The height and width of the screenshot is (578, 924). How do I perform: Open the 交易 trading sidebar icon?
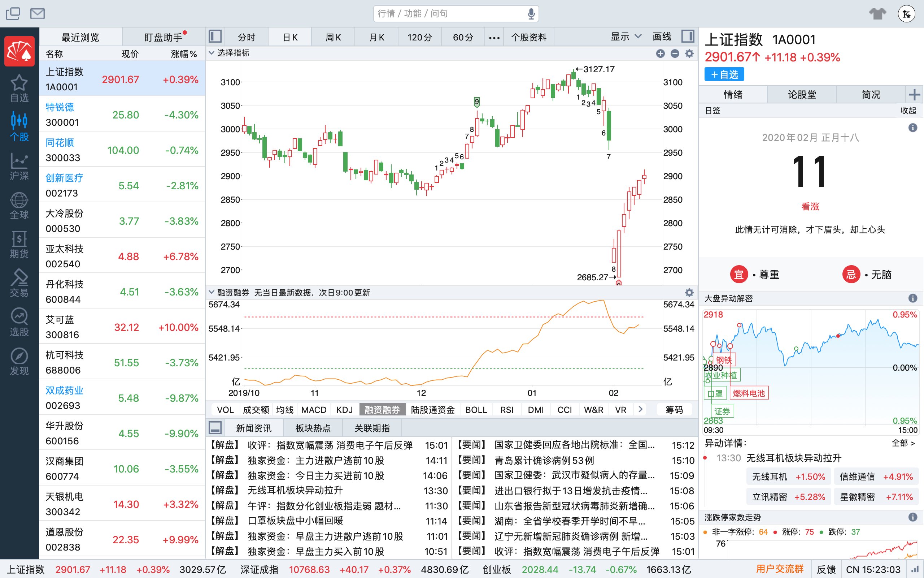click(x=19, y=283)
